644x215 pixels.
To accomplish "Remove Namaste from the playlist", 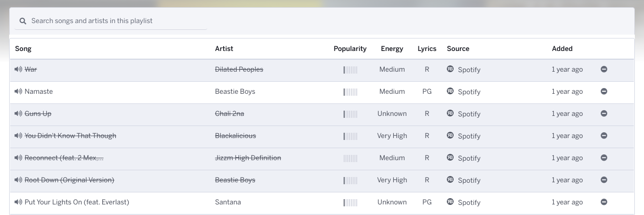I will [x=604, y=91].
